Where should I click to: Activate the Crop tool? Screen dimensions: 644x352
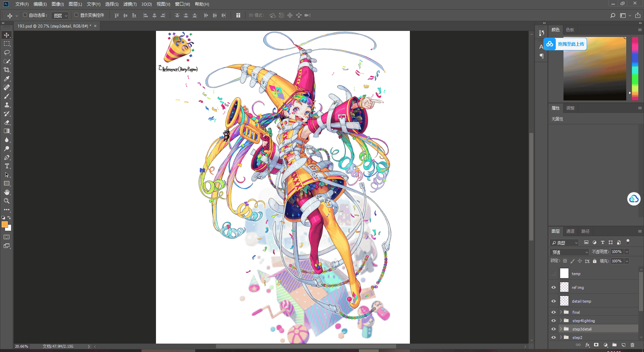click(7, 70)
